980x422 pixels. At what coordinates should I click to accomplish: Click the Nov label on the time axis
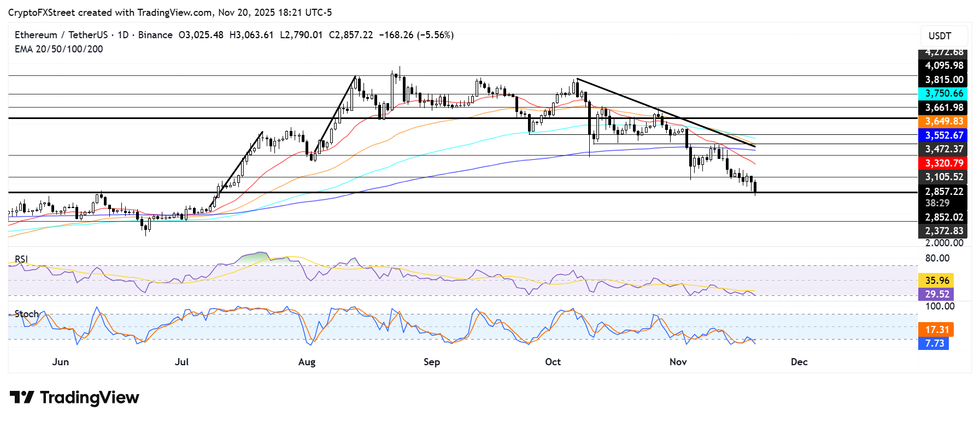678,362
